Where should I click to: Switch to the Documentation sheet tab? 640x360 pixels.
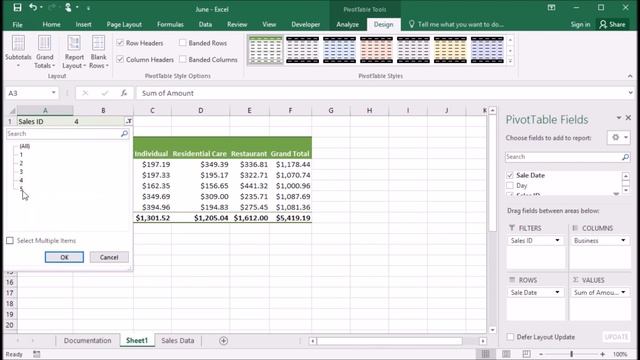(87, 340)
